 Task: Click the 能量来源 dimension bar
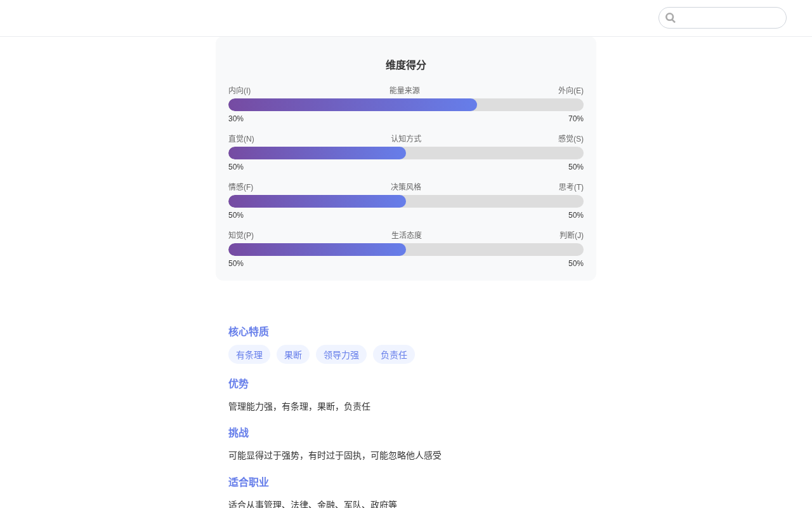pos(405,105)
